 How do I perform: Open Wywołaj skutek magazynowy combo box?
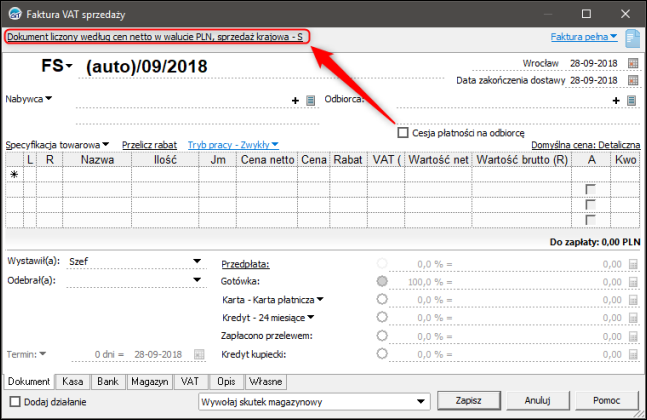(x=314, y=401)
